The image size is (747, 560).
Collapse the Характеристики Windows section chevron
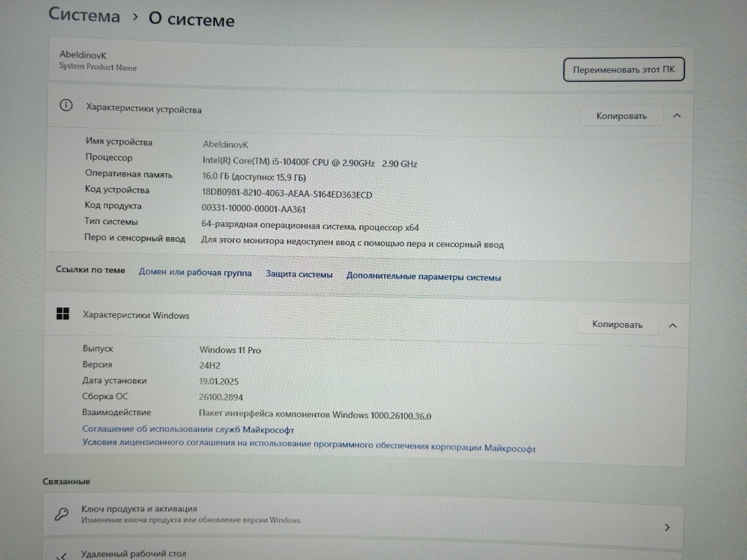672,326
